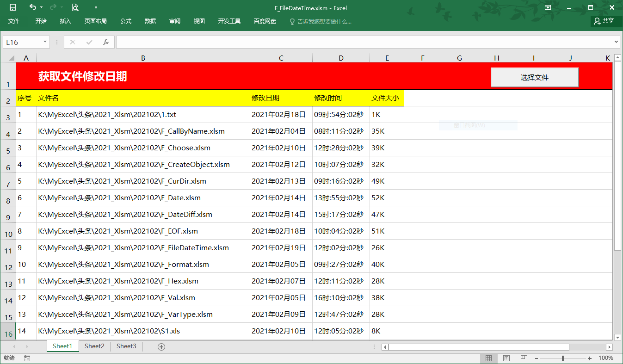Click the vertical scrollbar thumb

click(617, 155)
